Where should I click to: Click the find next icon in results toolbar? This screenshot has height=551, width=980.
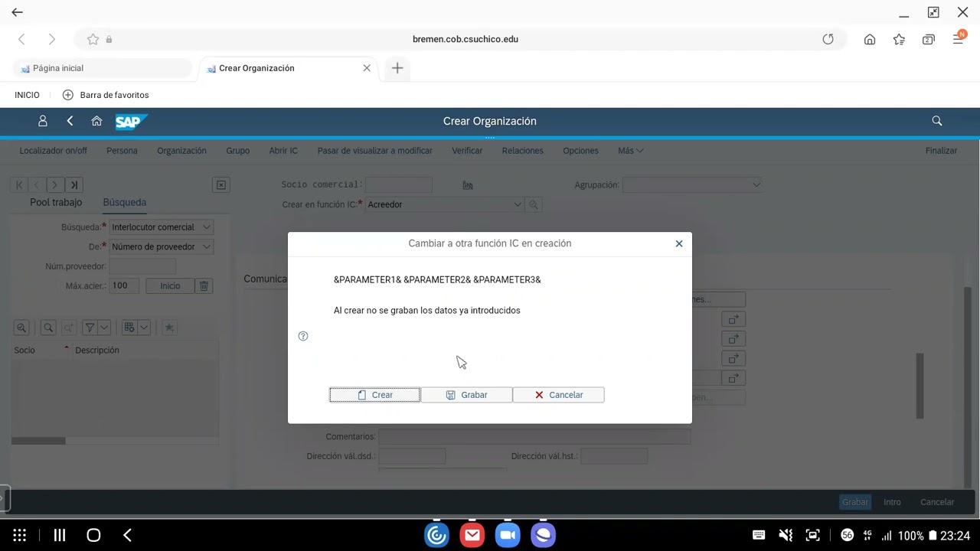click(67, 328)
